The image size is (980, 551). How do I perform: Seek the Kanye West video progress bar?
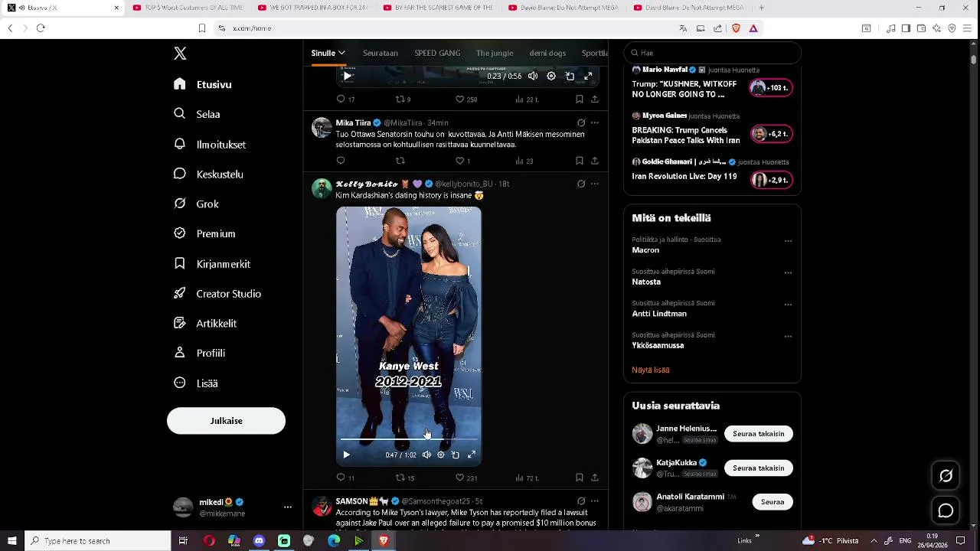point(409,439)
